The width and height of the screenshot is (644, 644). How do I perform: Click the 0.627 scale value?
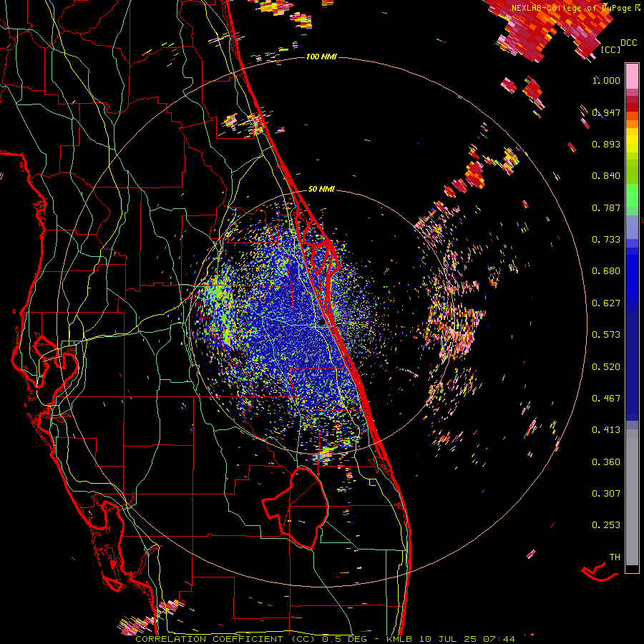tap(606, 303)
